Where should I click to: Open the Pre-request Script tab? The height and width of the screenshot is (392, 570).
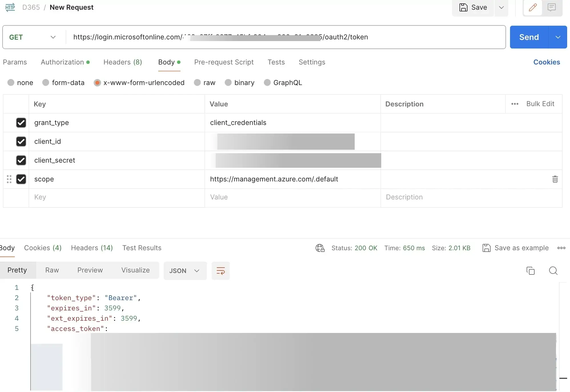[x=224, y=62]
